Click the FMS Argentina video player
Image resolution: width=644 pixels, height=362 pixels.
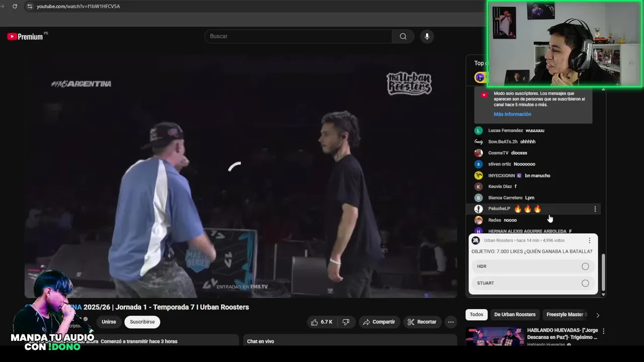pyautogui.click(x=240, y=175)
